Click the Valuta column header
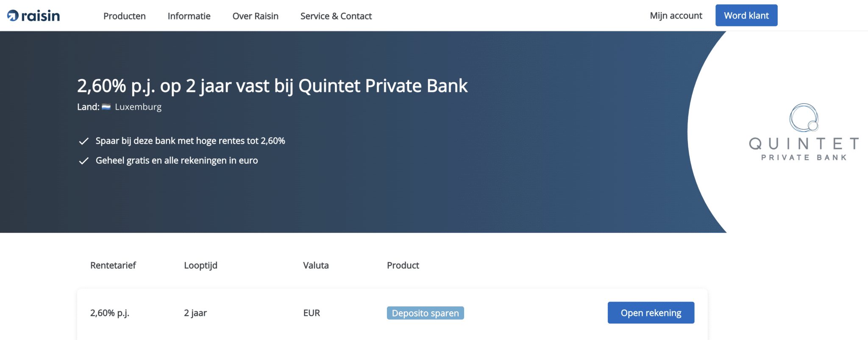 point(315,265)
